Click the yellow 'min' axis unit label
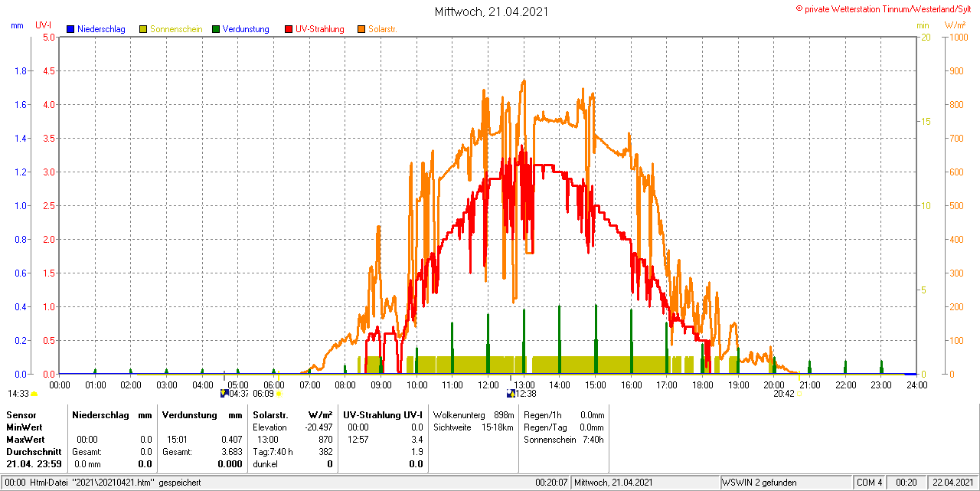The height and width of the screenshot is (491, 980). pos(923,25)
